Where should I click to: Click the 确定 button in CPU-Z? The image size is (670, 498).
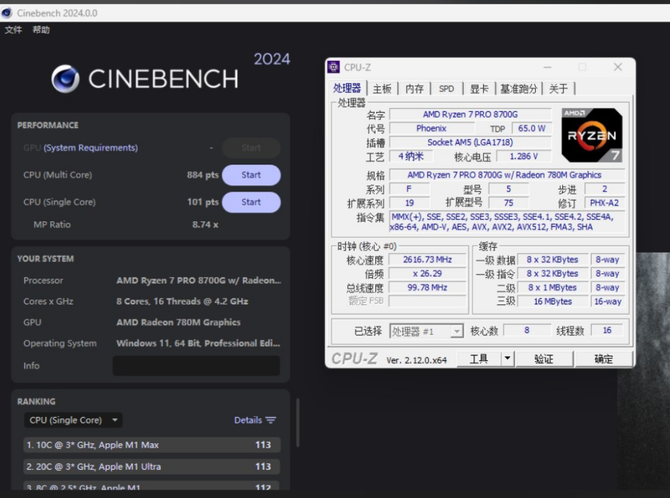pos(603,359)
